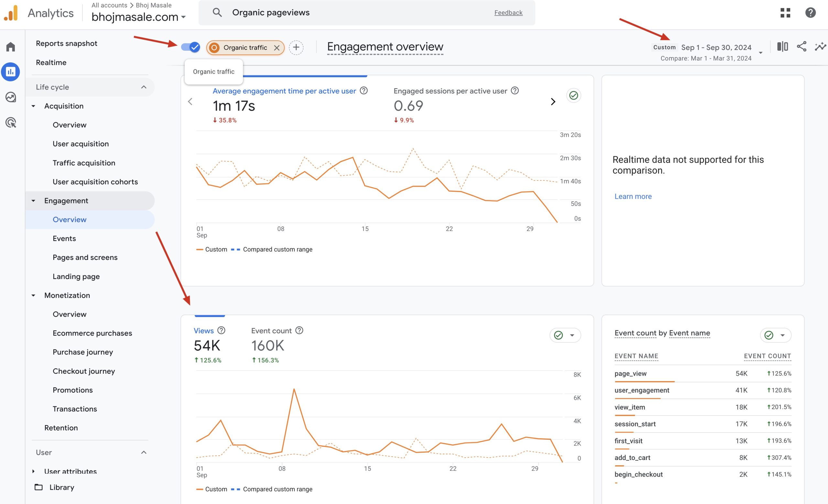Image resolution: width=828 pixels, height=504 pixels.
Task: Collapse the Life cycle section
Action: pos(144,87)
